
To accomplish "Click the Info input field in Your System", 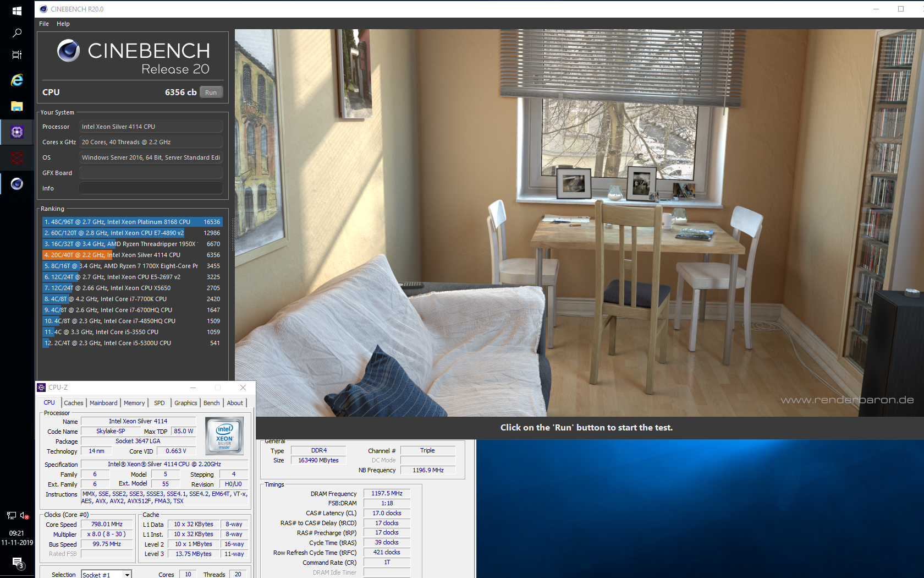I will 151,188.
